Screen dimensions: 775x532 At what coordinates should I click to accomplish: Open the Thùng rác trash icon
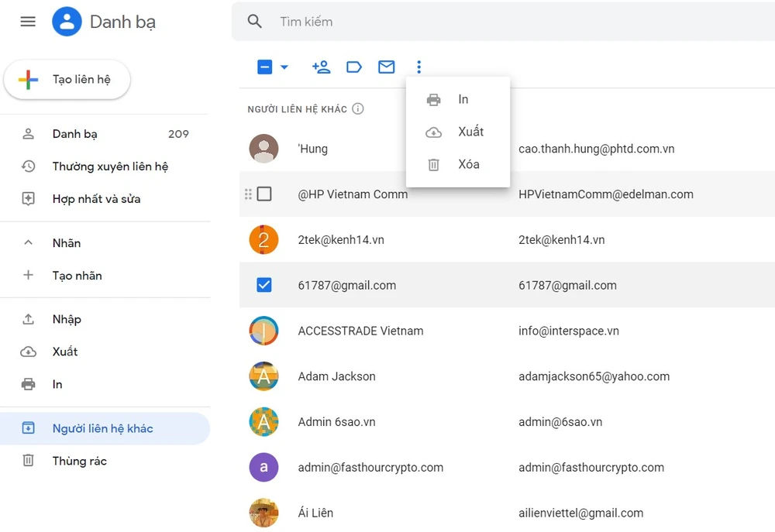(x=29, y=461)
